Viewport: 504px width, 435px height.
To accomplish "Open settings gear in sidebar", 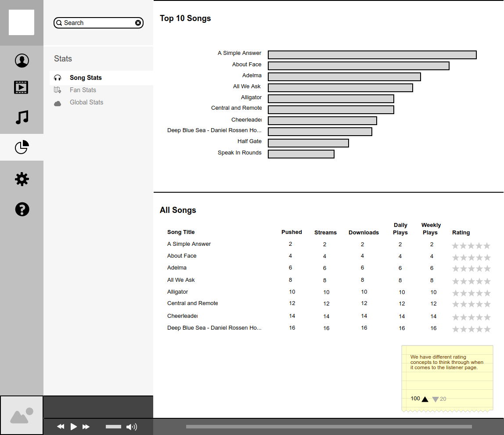I will coord(22,179).
